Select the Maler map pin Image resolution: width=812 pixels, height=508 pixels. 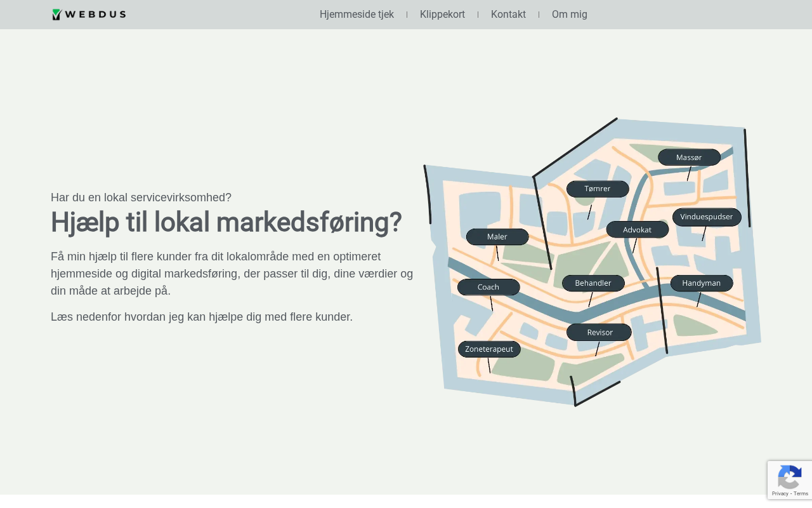click(x=497, y=237)
